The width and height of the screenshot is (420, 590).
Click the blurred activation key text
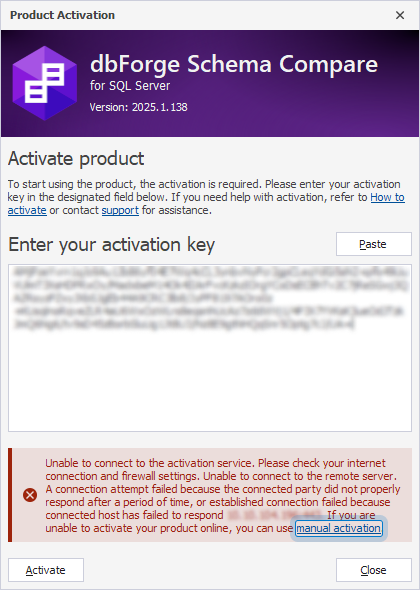[x=210, y=298]
